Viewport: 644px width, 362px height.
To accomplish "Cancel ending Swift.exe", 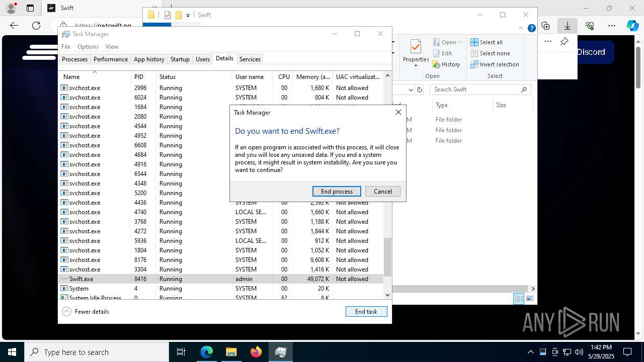I will click(x=382, y=191).
